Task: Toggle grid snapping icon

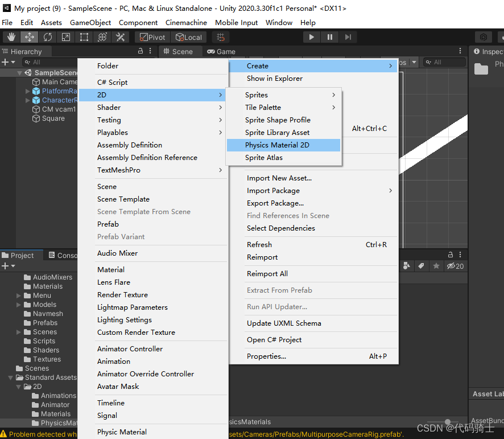Action: 221,38
